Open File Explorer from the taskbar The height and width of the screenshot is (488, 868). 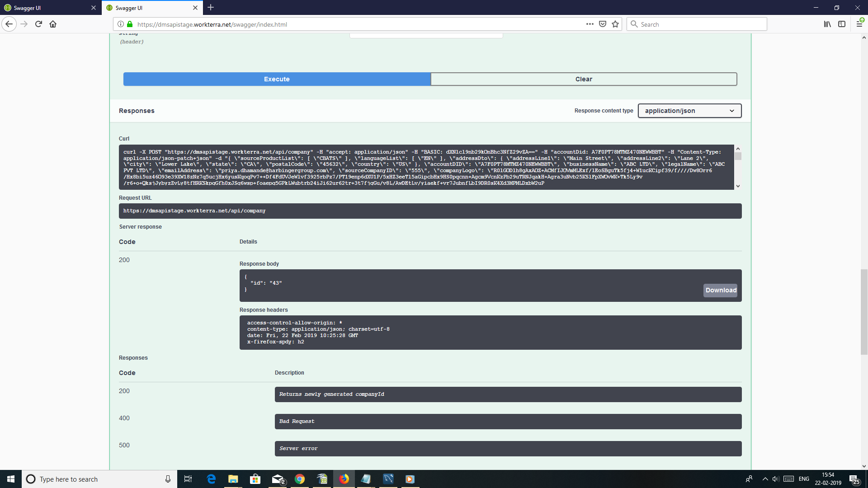(x=233, y=479)
